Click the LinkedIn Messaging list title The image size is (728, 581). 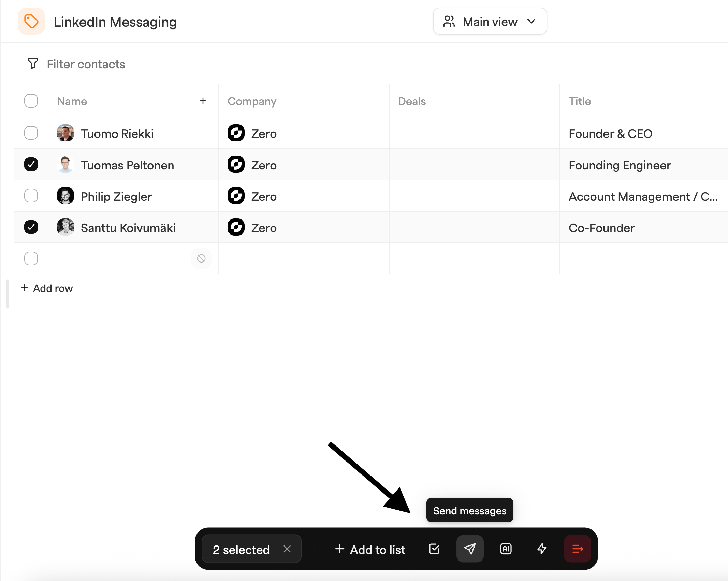[115, 22]
